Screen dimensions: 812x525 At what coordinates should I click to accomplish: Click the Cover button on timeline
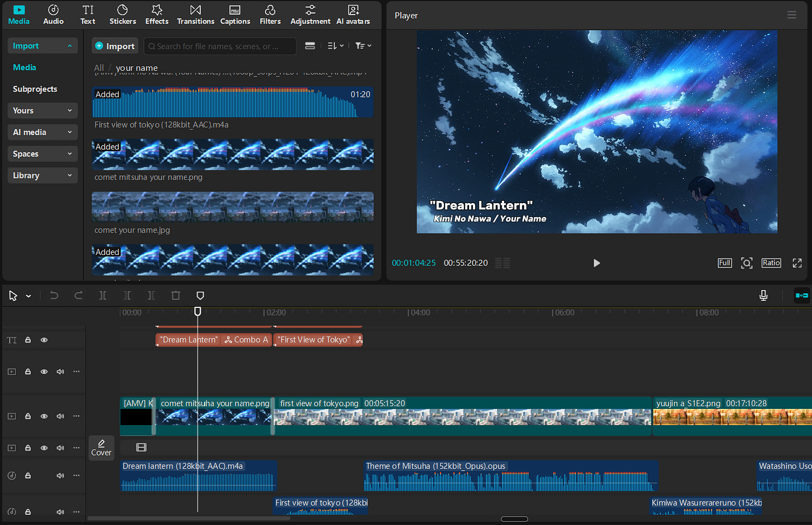click(101, 447)
